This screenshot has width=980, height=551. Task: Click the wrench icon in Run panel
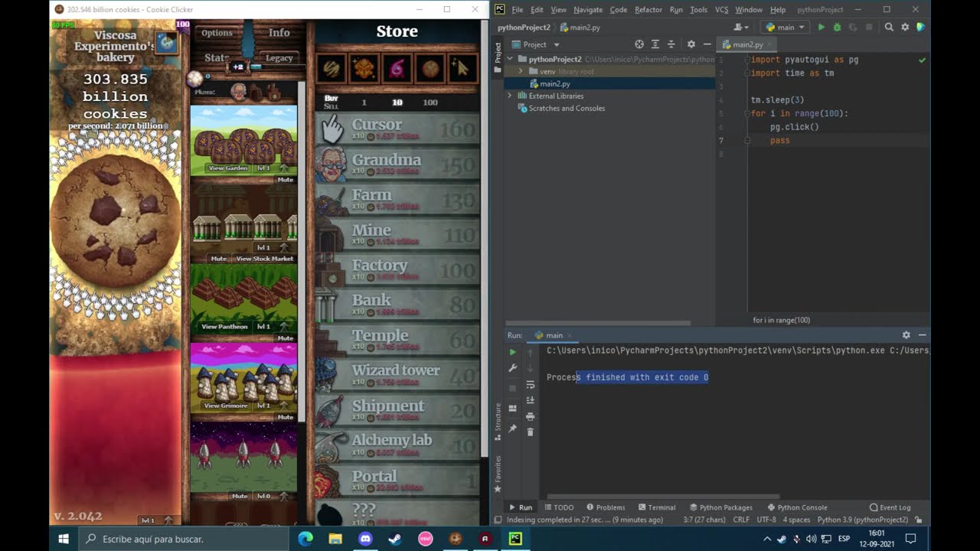point(512,368)
